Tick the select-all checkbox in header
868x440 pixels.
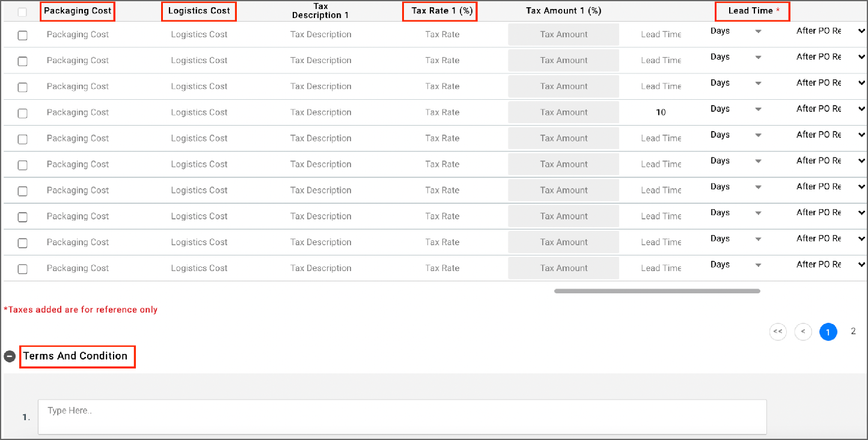click(x=22, y=12)
